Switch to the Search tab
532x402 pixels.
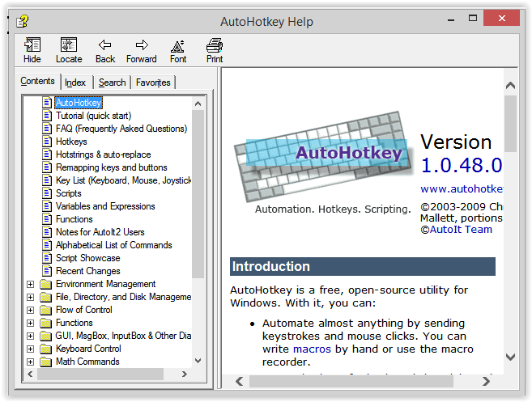(112, 83)
